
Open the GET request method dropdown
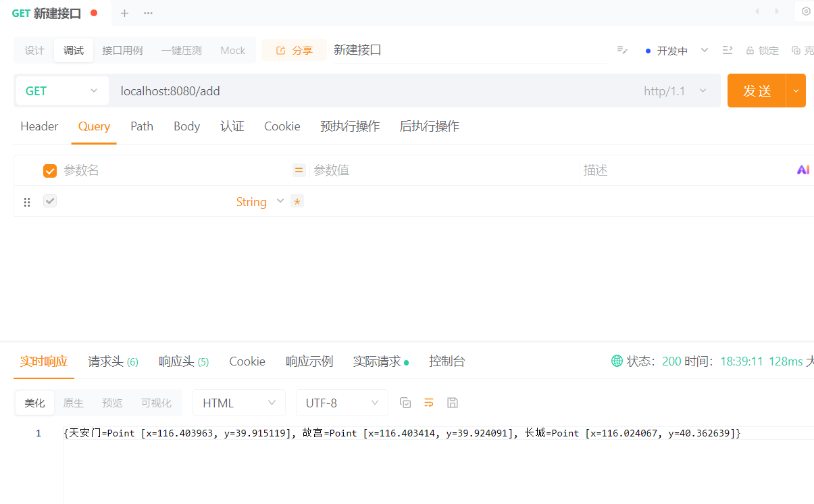tap(61, 91)
